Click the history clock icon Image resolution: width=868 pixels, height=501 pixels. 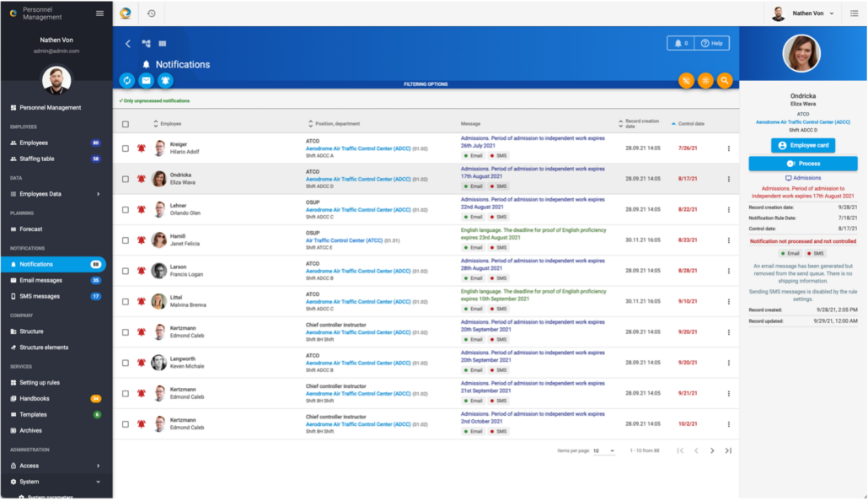click(x=151, y=13)
